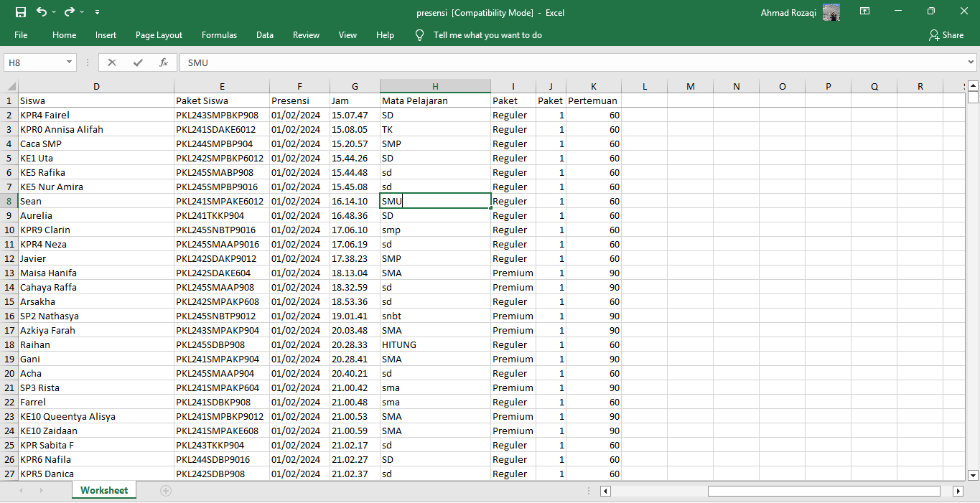Click the Tell me what you want to do box
This screenshot has height=503, width=980.
(x=487, y=35)
